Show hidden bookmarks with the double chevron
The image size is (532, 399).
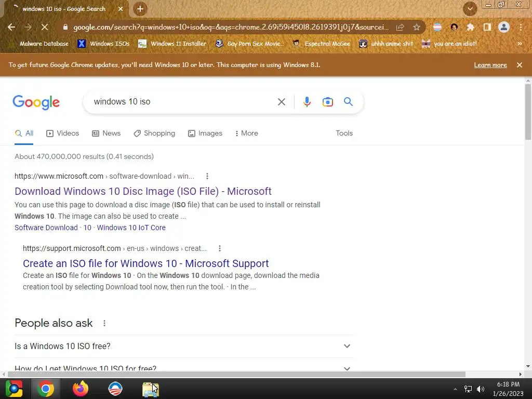pyautogui.click(x=520, y=44)
